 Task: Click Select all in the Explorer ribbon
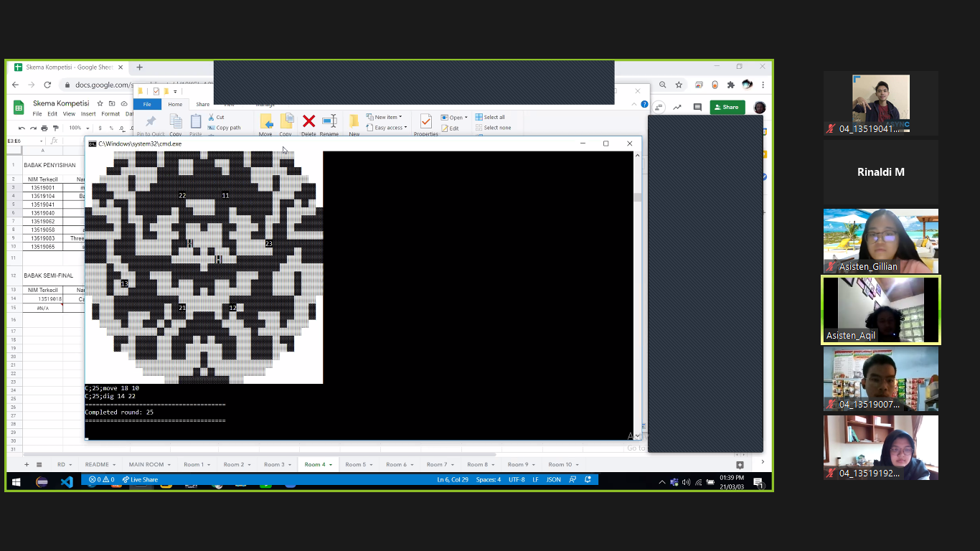pyautogui.click(x=490, y=117)
